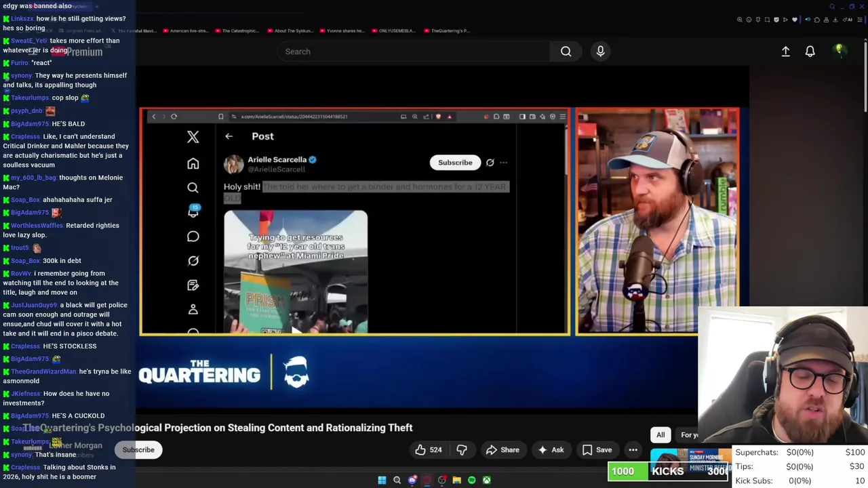Click chat username Crapless saying HE'S STOCKLESS

coord(26,346)
